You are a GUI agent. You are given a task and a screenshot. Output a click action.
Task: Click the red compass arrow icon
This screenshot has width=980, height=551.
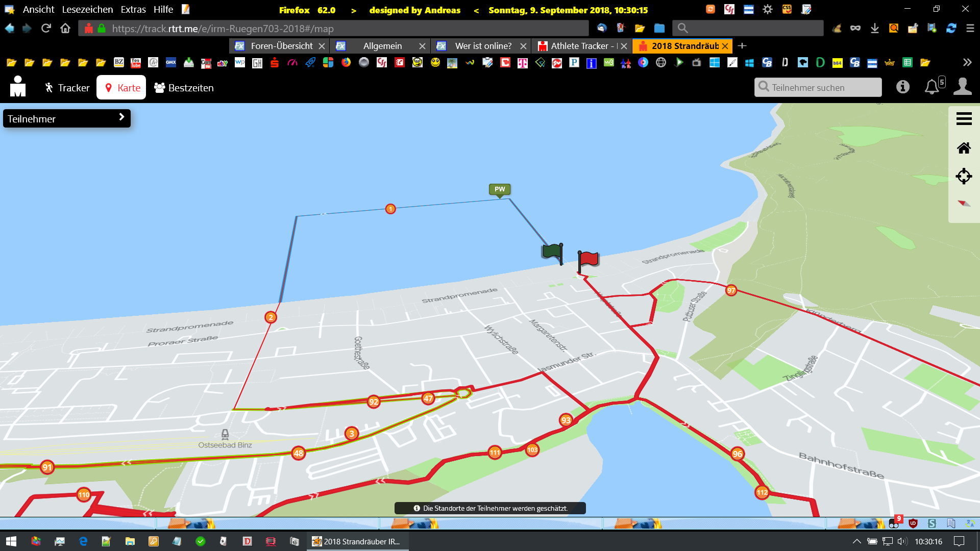[964, 204]
